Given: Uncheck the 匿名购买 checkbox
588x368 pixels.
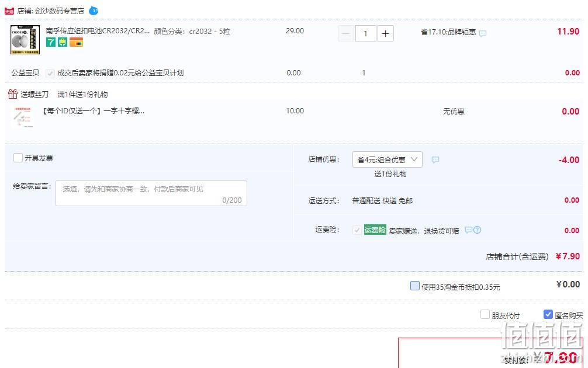Looking at the screenshot, I should tap(548, 314).
